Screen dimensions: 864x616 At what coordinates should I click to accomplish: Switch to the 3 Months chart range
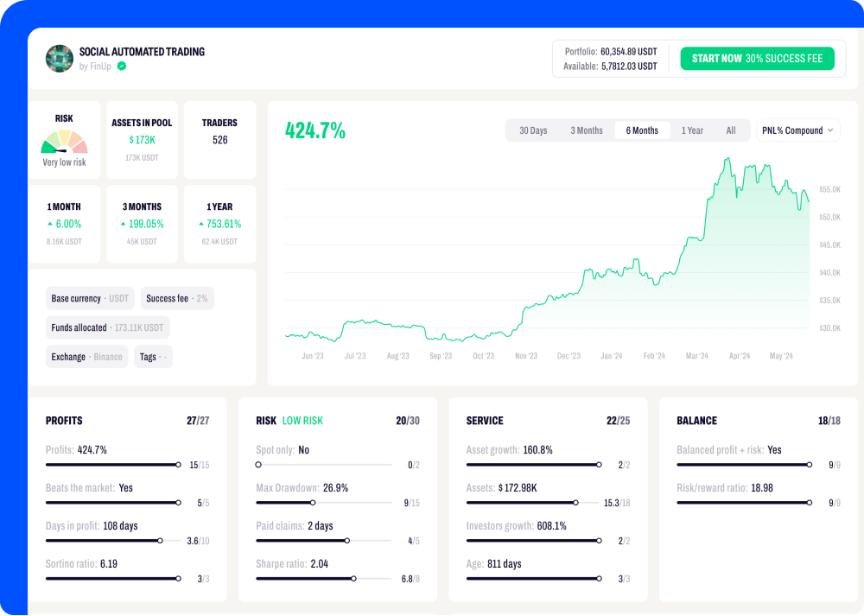point(587,130)
